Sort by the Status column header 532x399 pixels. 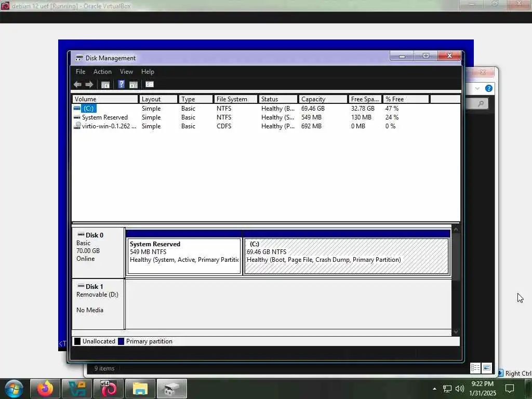tap(278, 99)
